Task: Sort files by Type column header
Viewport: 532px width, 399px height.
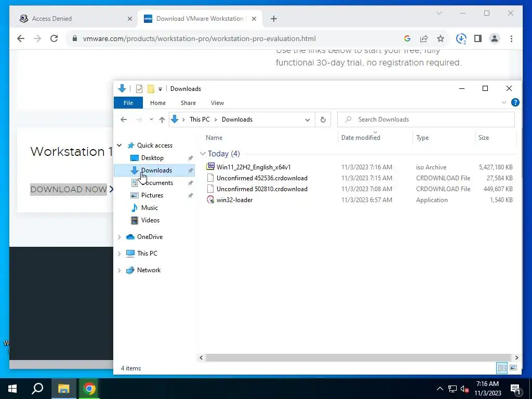Action: click(422, 137)
